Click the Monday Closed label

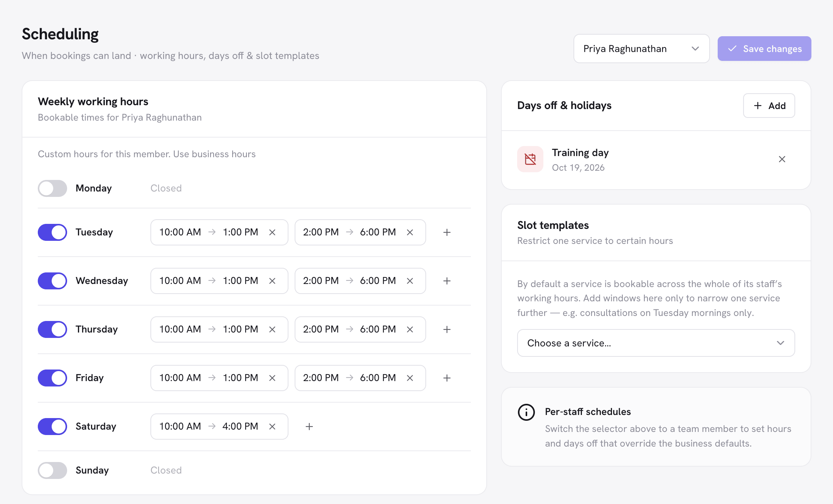click(166, 188)
